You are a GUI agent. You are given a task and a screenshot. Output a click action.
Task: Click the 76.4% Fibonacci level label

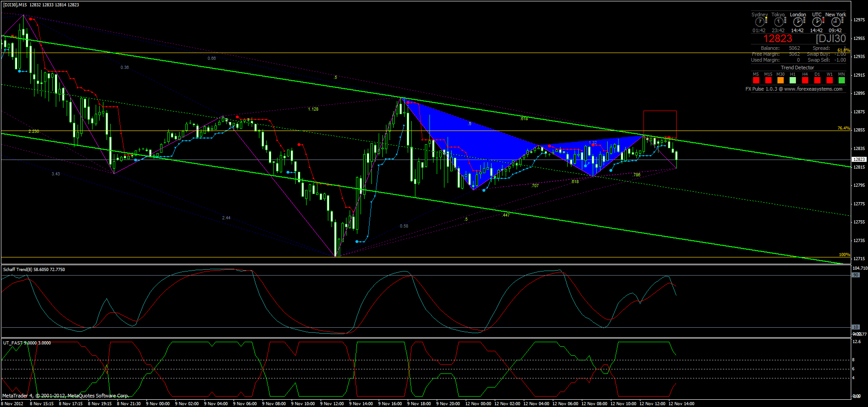844,128
